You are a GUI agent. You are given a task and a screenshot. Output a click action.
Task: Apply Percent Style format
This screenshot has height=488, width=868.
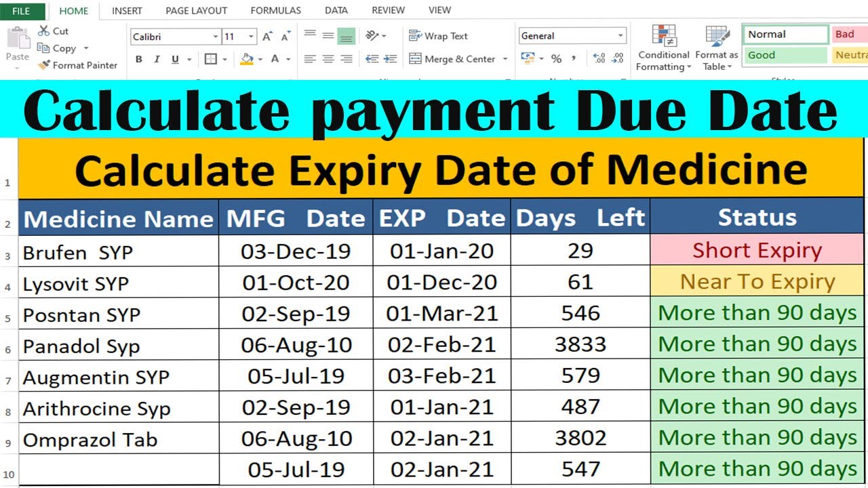click(x=556, y=59)
